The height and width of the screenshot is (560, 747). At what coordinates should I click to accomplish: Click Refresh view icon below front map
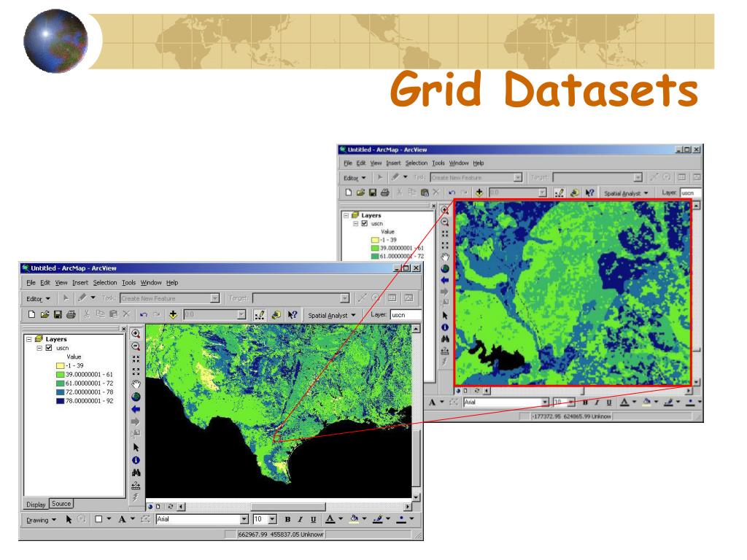(x=170, y=507)
